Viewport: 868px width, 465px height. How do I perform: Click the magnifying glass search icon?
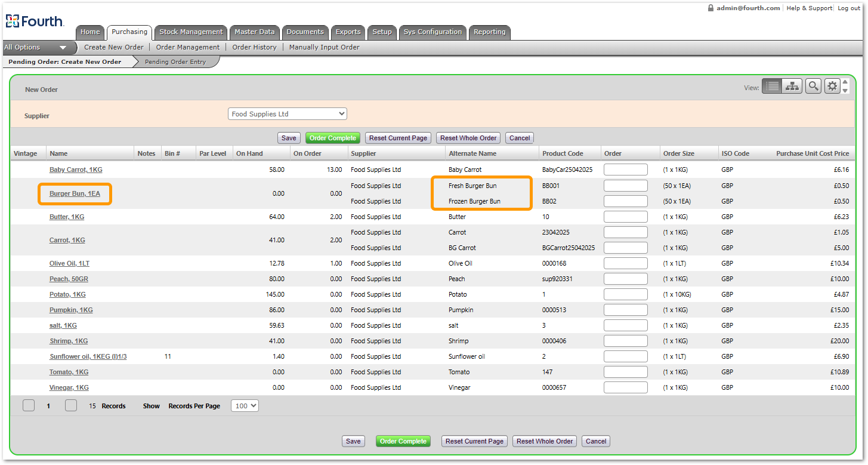tap(813, 86)
